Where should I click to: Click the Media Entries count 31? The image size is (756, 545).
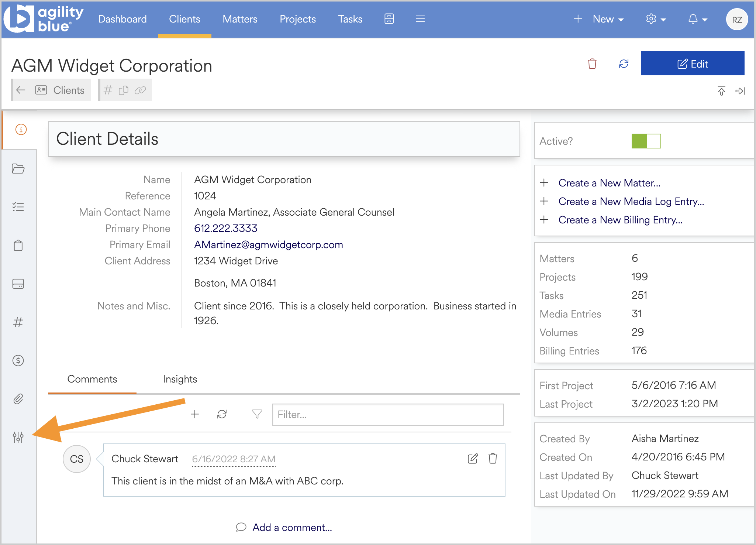click(x=637, y=313)
